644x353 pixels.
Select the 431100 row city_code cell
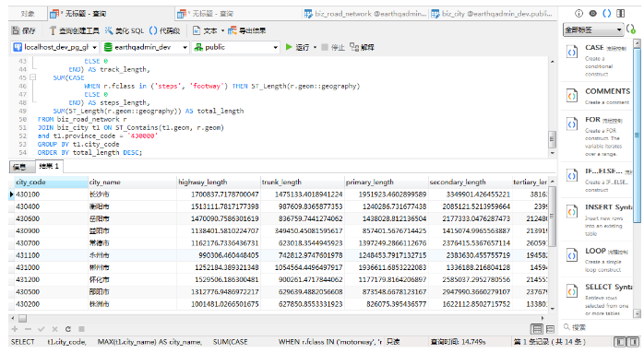(52, 255)
